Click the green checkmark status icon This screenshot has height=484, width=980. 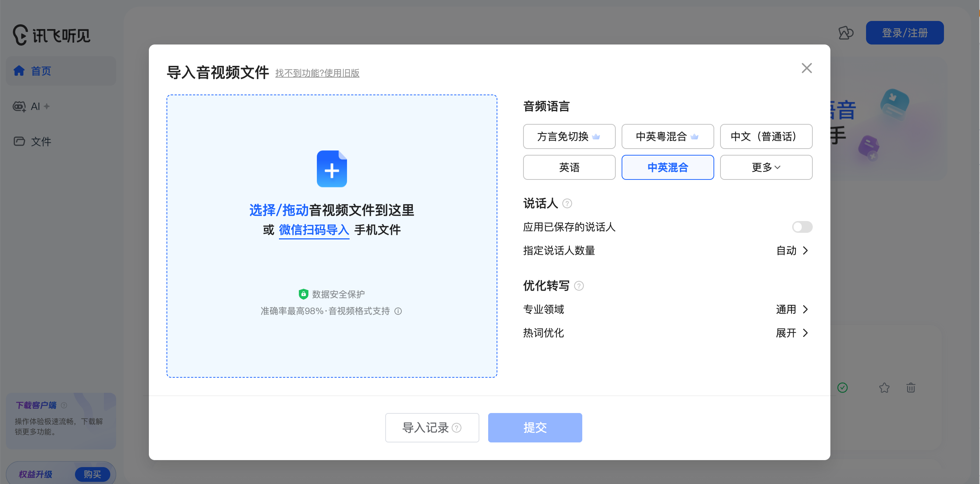(x=843, y=388)
